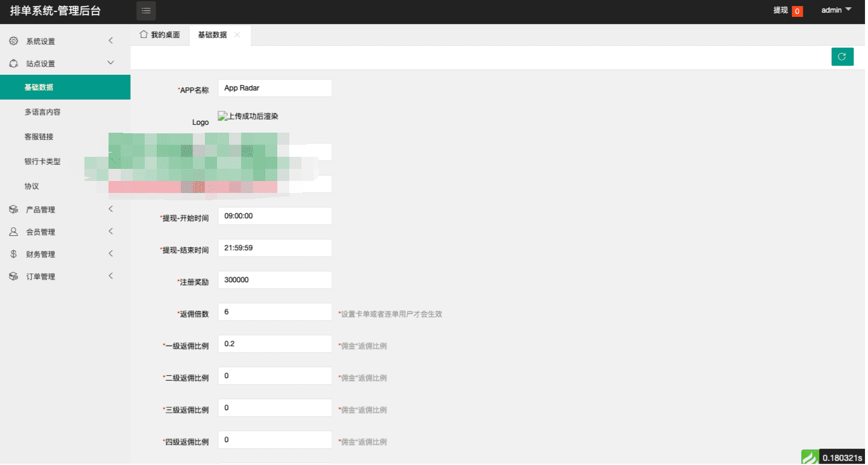The image size is (868, 465).
Task: Switch to 我的桌面 tab
Action: pyautogui.click(x=160, y=35)
